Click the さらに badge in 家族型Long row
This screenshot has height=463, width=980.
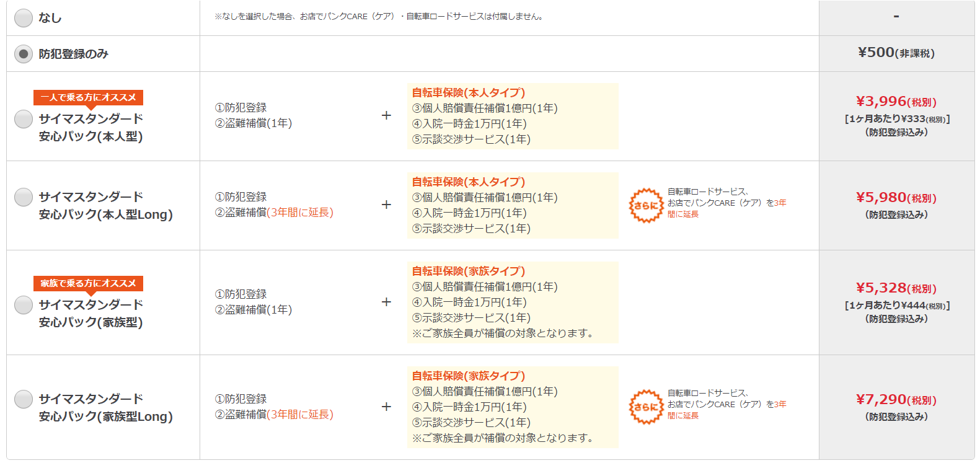[646, 407]
